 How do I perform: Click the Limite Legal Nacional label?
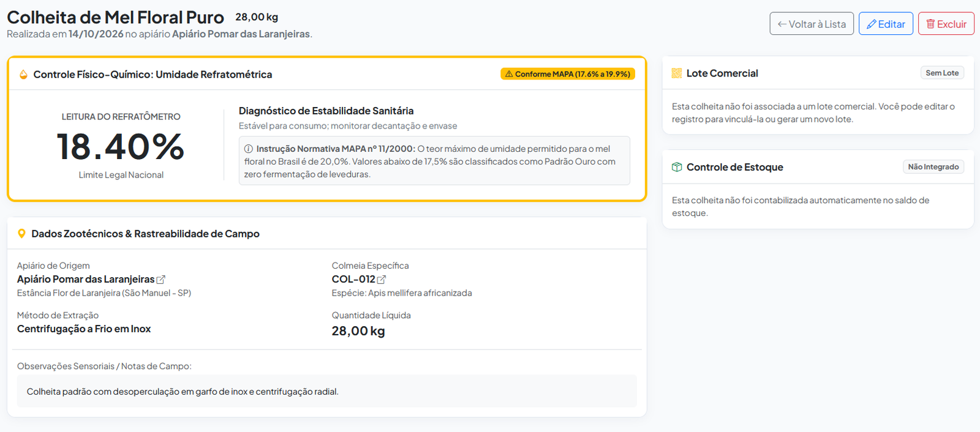121,175
